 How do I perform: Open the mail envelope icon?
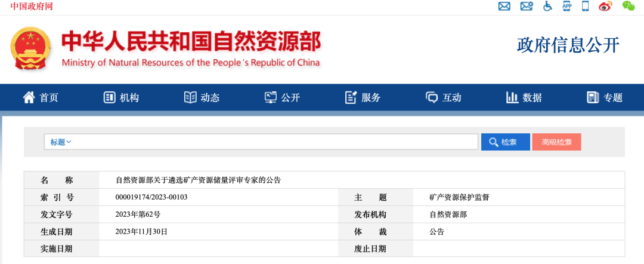coord(504,6)
